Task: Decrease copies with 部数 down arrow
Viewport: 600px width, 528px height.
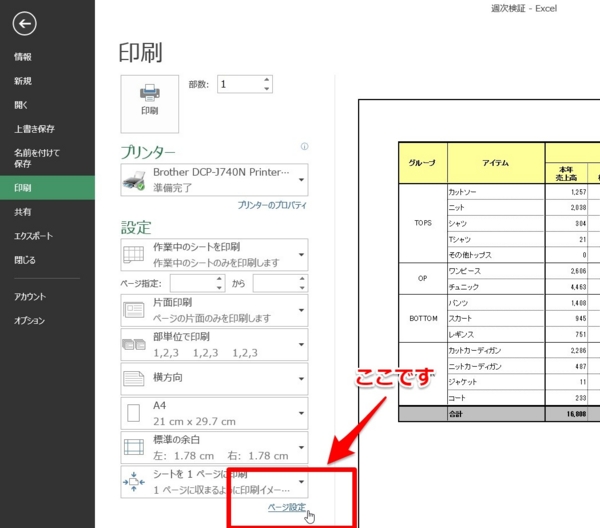Action: 267,89
